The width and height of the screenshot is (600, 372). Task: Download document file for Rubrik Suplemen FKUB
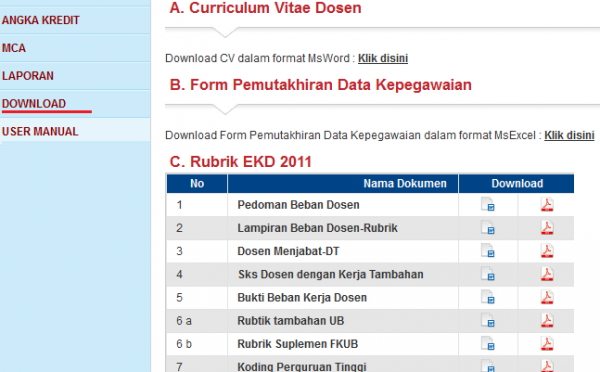488,343
